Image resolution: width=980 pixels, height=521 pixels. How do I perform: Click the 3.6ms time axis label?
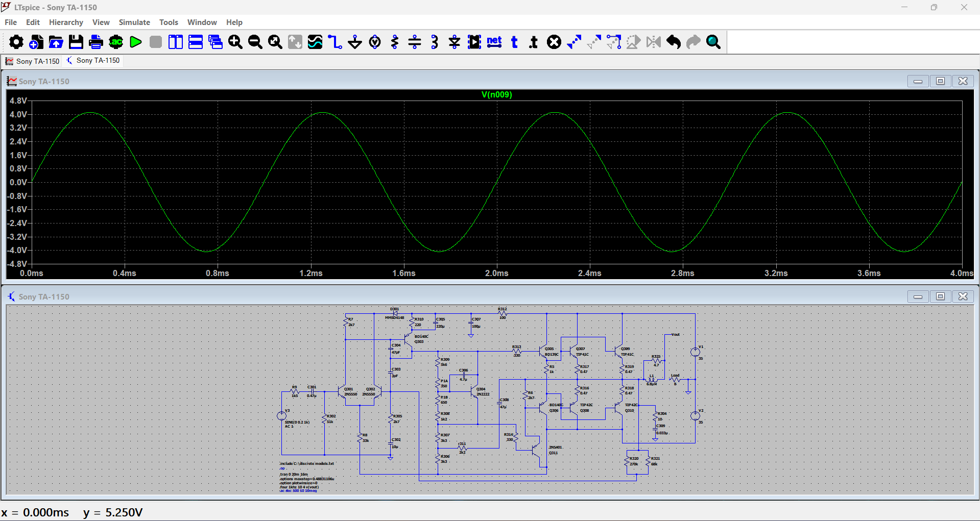coord(869,273)
